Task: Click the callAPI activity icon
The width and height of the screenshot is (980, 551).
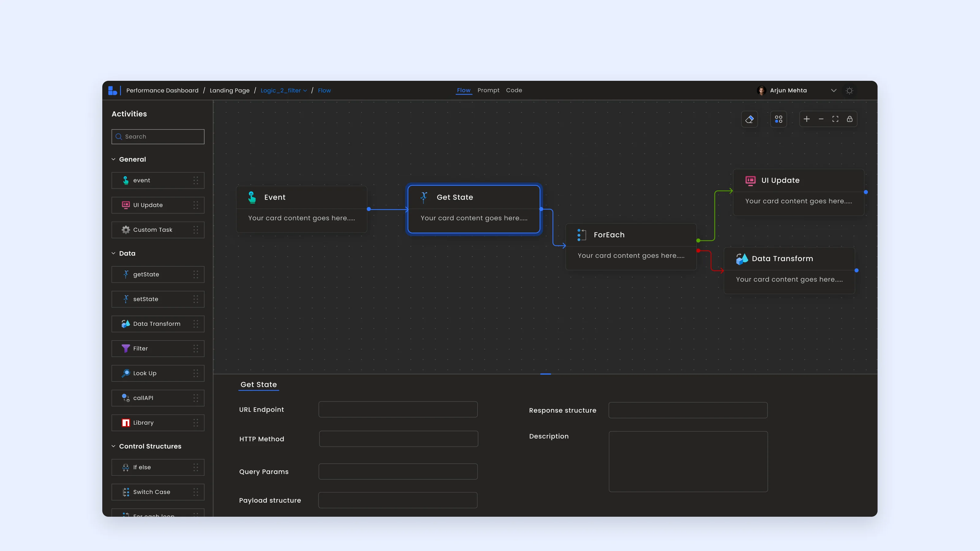Action: click(126, 398)
